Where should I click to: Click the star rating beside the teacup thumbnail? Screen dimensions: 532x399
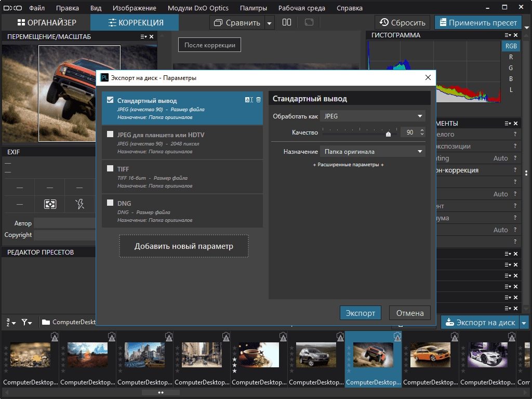pos(234,359)
